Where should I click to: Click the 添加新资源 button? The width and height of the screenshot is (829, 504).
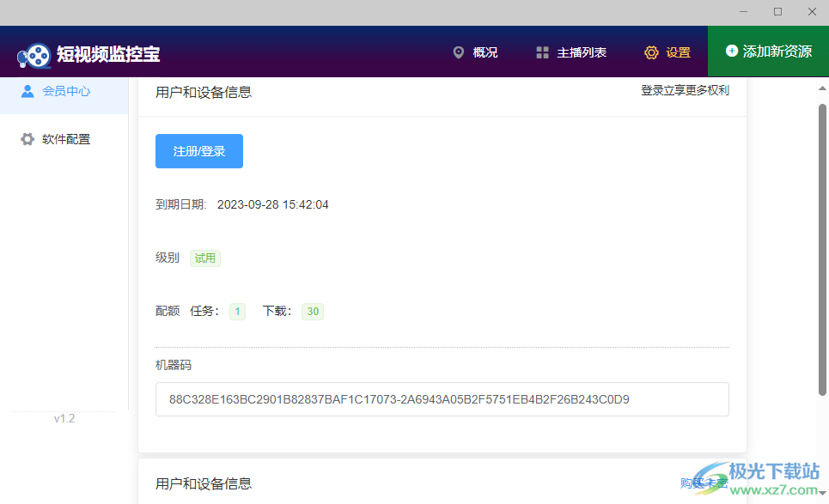click(768, 52)
